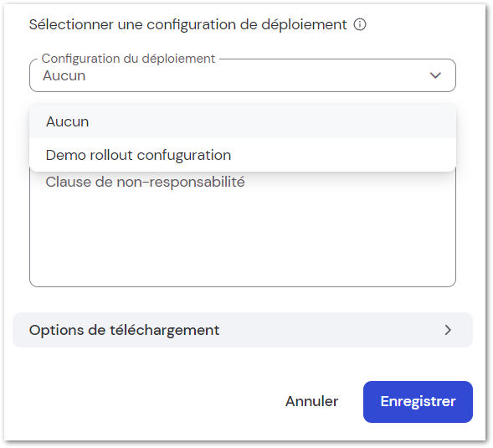493x448 pixels.
Task: Click the Configuration du déploiement floating label
Action: (x=128, y=59)
